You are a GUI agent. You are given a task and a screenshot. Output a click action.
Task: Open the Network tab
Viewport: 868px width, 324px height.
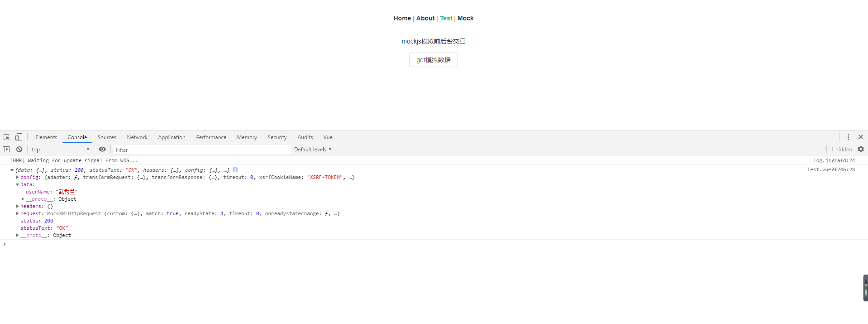137,137
